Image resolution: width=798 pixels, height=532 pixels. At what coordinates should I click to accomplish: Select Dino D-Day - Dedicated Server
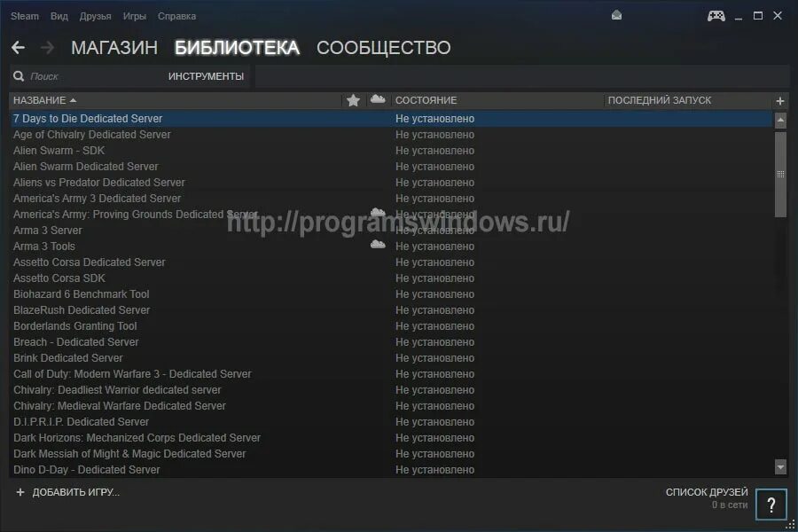click(391, 470)
